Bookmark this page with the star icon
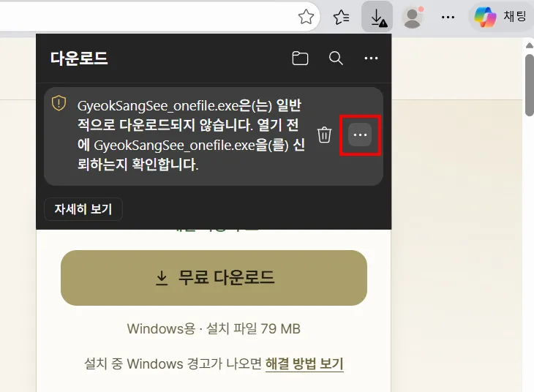 click(306, 17)
